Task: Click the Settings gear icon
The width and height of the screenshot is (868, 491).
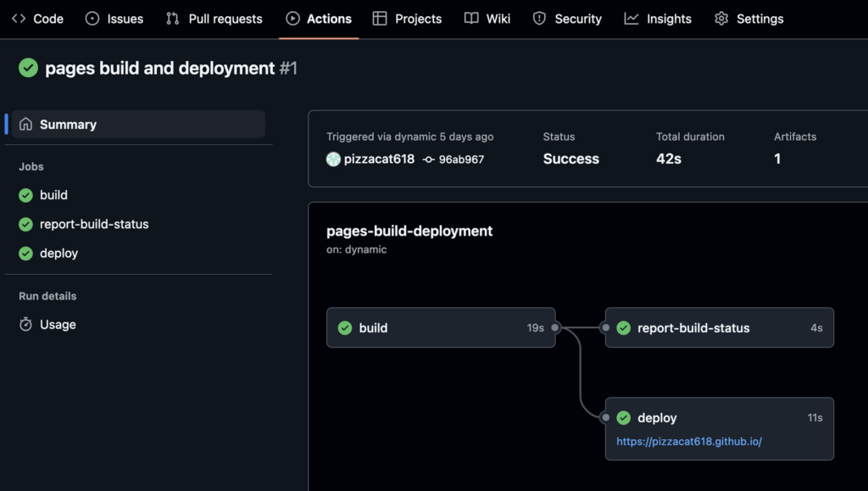Action: (721, 19)
